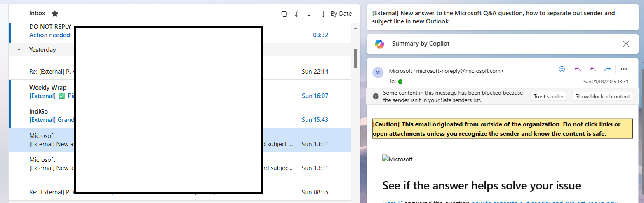The width and height of the screenshot is (644, 203).
Task: Click the emoji reaction smiley icon
Action: tap(562, 69)
